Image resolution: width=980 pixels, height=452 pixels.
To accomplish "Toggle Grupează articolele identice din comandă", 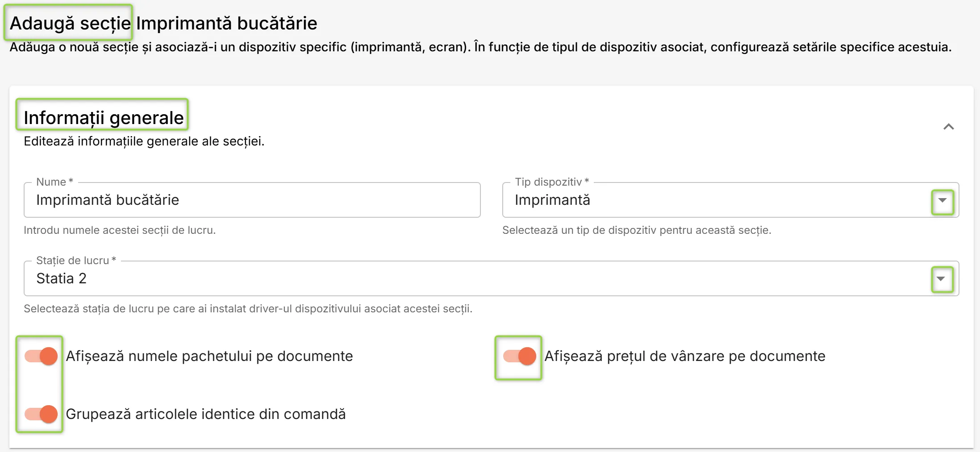I will coord(41,414).
